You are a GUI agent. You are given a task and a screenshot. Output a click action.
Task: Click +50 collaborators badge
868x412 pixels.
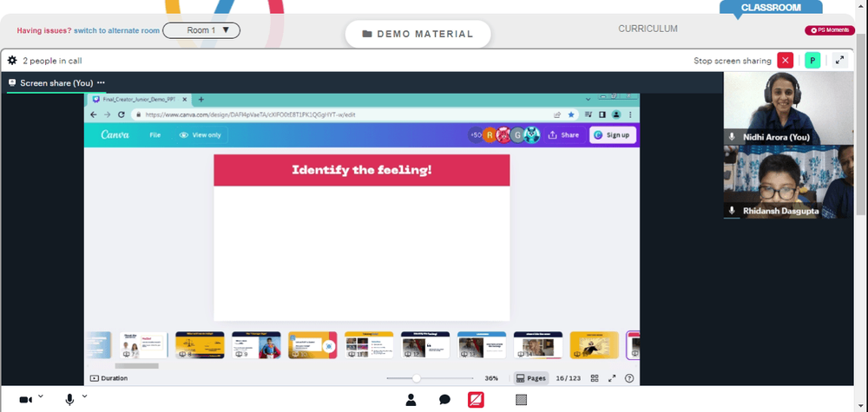[475, 135]
